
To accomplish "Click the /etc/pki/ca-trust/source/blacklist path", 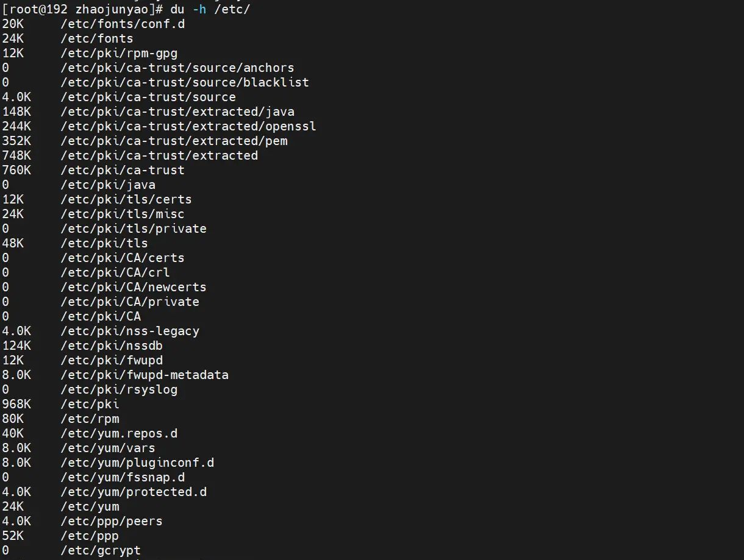I will pyautogui.click(x=185, y=83).
